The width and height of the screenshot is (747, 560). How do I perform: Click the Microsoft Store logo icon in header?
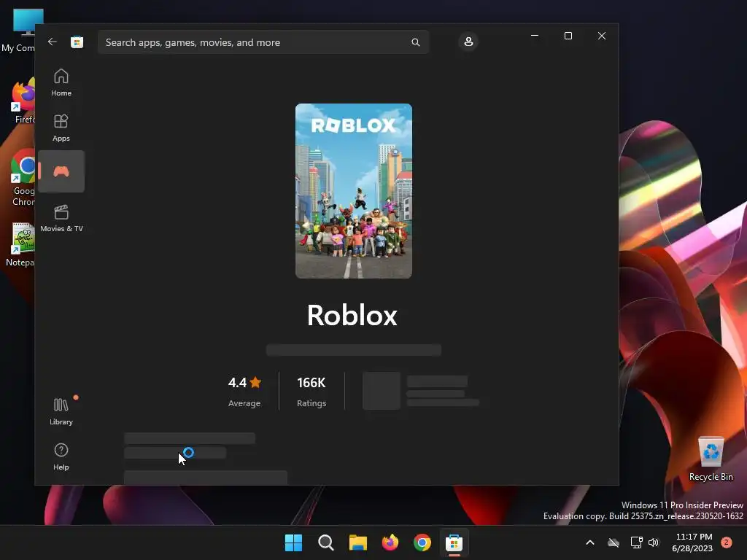(77, 42)
